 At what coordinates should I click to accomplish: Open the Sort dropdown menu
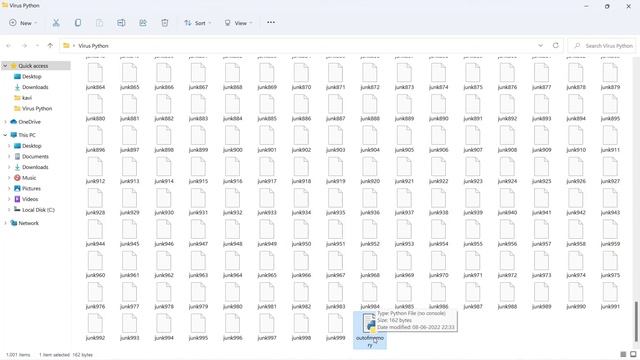(x=198, y=23)
